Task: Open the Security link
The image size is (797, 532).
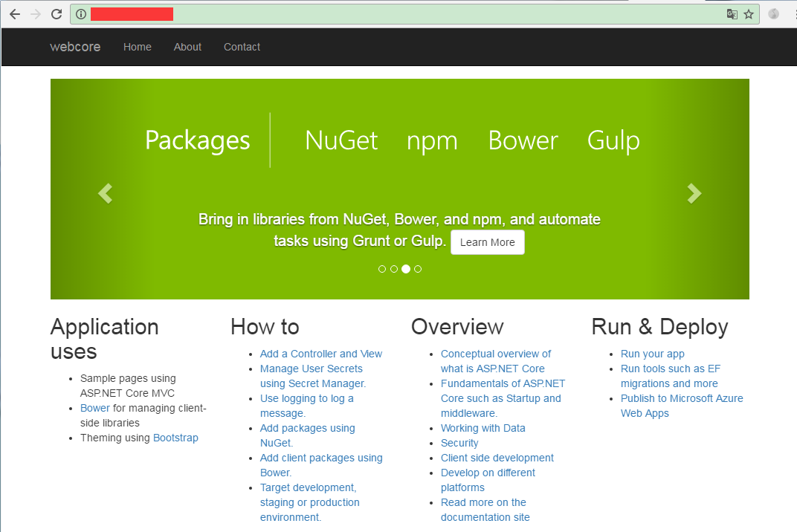Action: point(459,443)
